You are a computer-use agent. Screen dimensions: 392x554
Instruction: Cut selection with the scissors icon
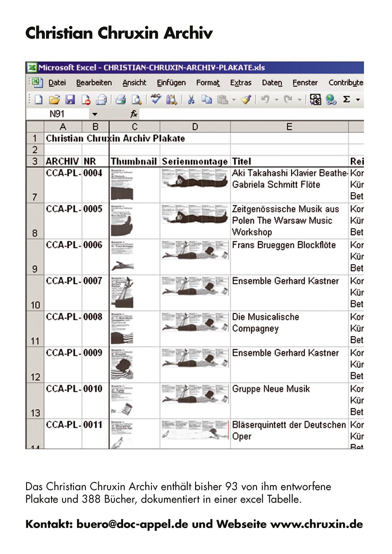pos(191,99)
